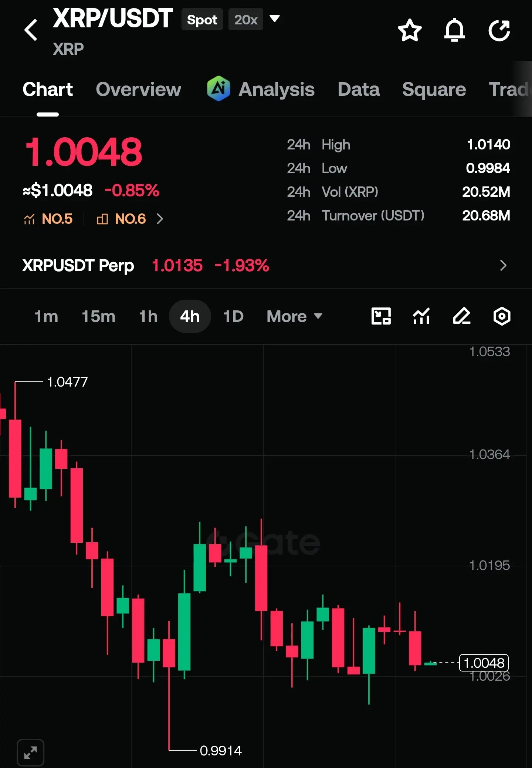
Task: Tap the ≈$1.0048 USD value
Action: click(57, 191)
